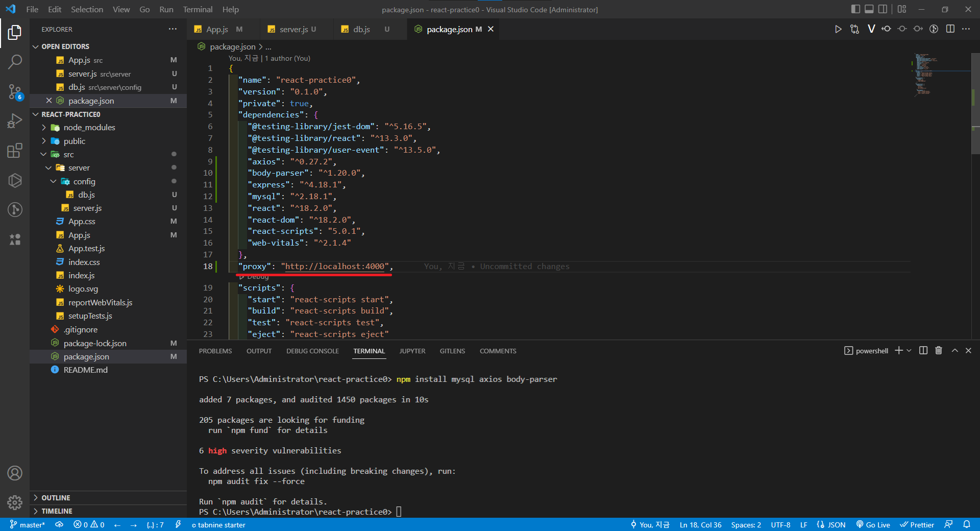Click the master branch indicator
Viewport: 980px width, 531px height.
click(x=28, y=524)
